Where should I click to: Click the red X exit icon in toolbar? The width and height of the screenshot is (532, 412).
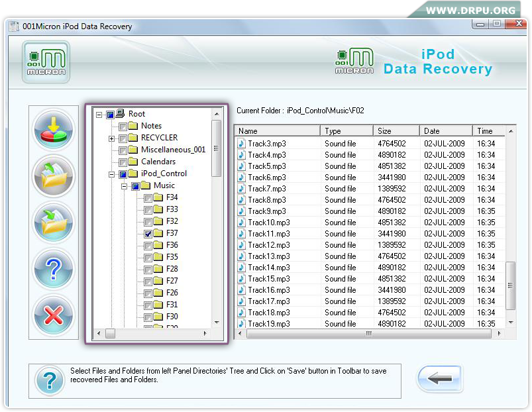pyautogui.click(x=54, y=315)
